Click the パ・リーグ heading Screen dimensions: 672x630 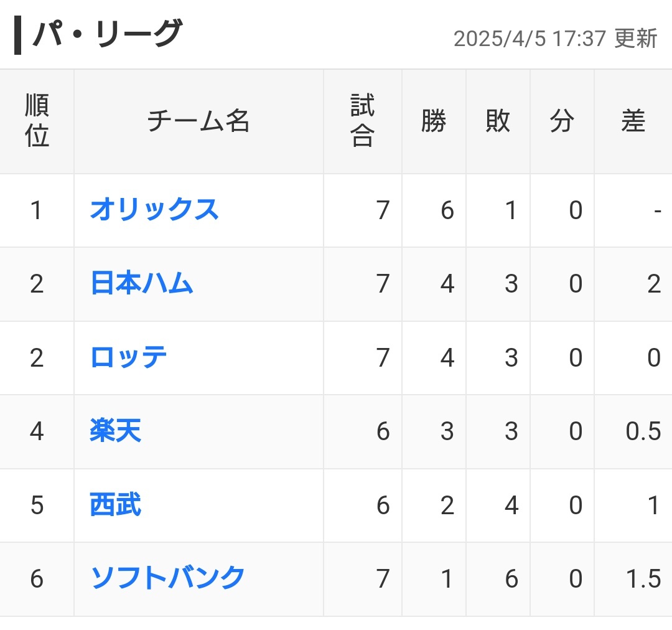tap(107, 35)
